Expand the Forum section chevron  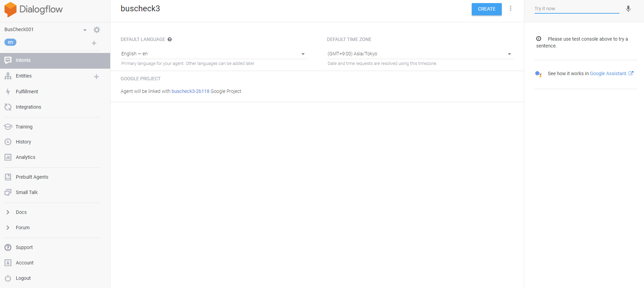(x=8, y=228)
